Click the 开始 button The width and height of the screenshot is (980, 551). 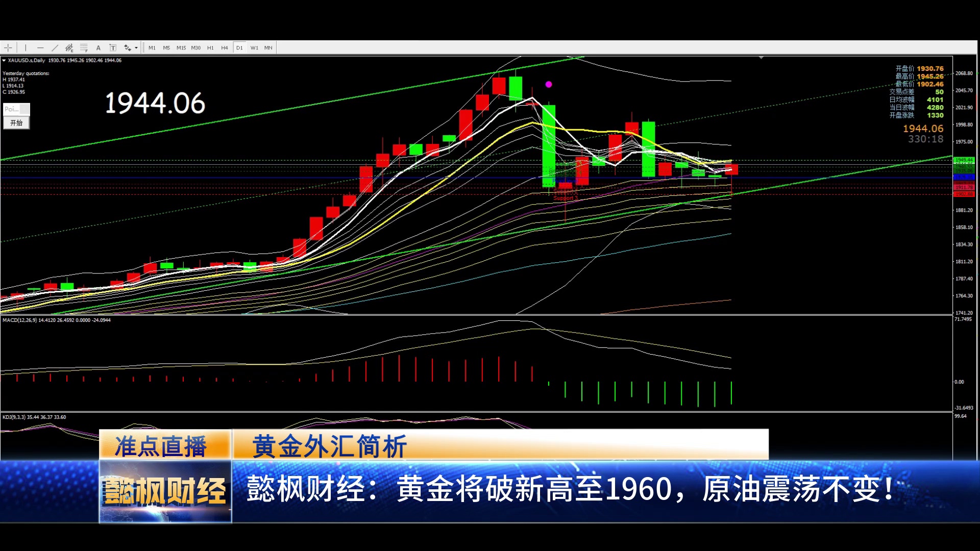coord(16,123)
